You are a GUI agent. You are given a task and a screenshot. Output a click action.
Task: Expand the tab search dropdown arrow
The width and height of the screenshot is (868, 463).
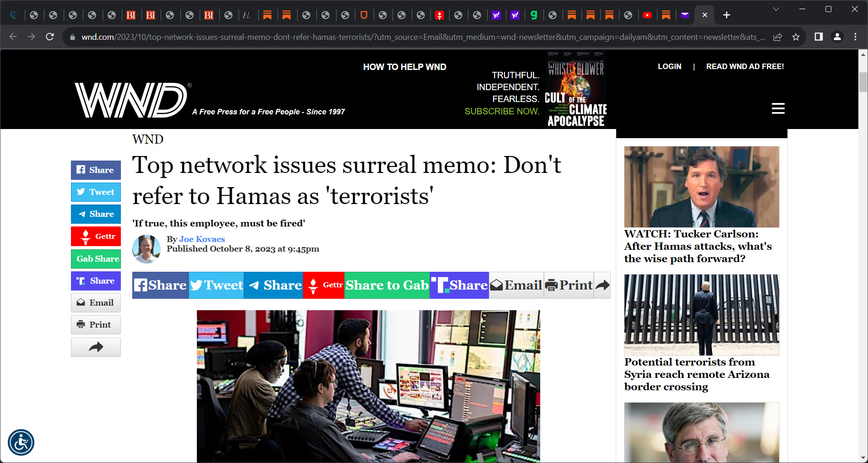[776, 9]
